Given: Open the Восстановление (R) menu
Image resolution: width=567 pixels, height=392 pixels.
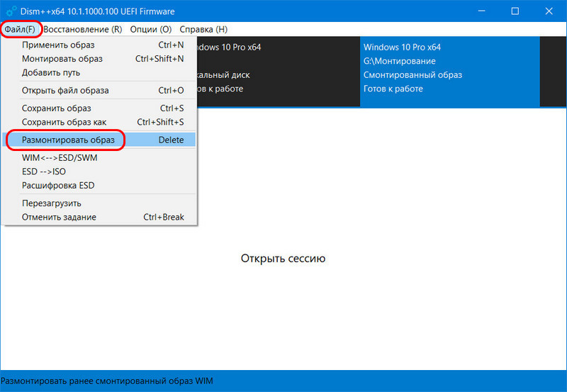Looking at the screenshot, I should 83,29.
